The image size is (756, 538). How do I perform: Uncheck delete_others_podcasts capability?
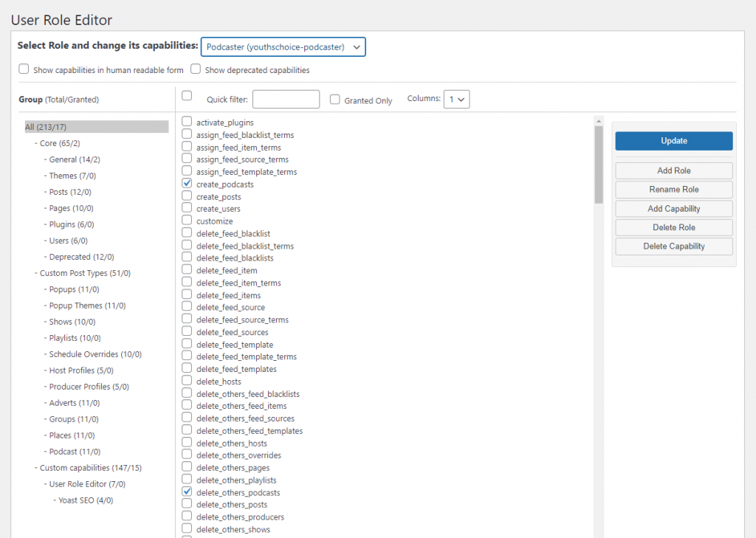pos(187,492)
